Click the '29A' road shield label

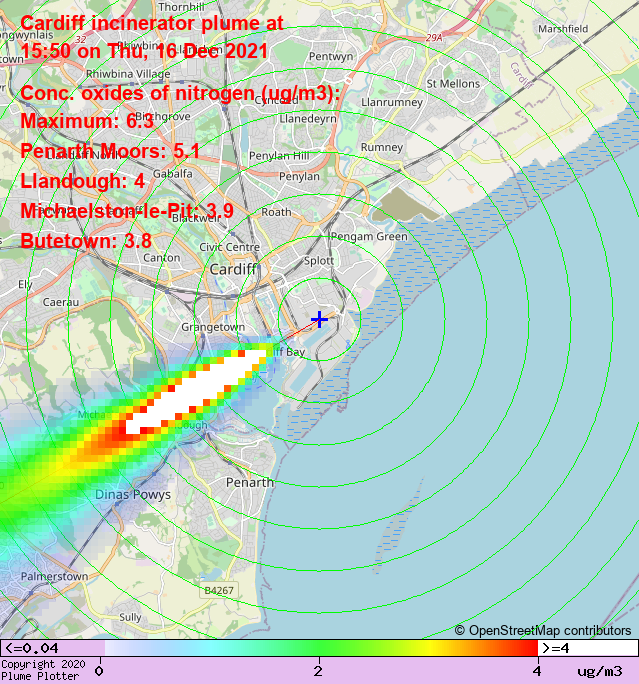tap(434, 38)
